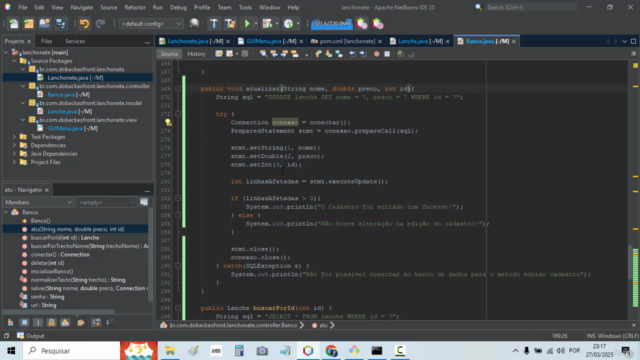Click the Find Selection magnifier icon in editor toolbar

(x=263, y=54)
